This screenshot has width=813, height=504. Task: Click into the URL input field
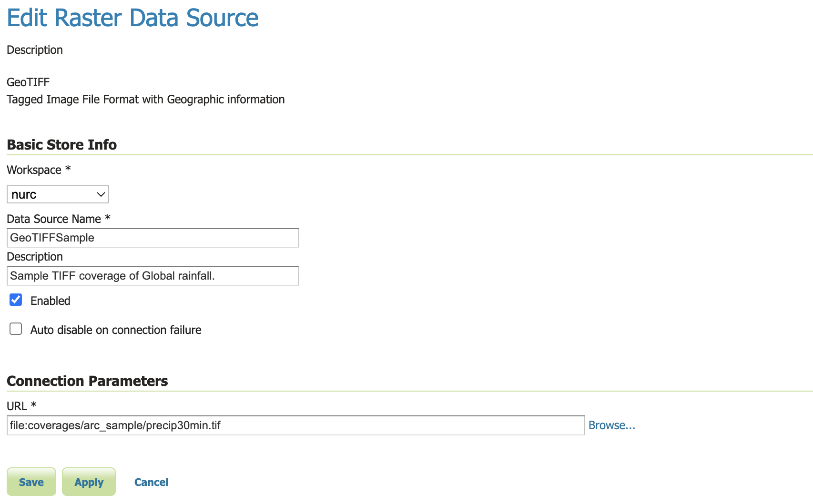coord(295,425)
